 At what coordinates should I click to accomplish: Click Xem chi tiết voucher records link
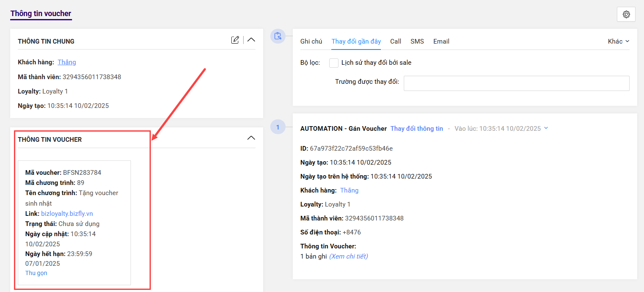tap(349, 256)
